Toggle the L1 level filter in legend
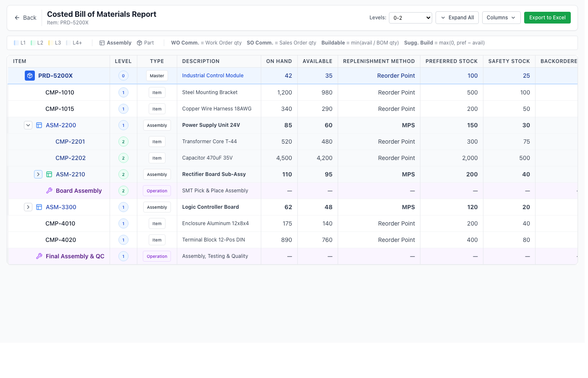This screenshot has width=588, height=378. coord(17,42)
